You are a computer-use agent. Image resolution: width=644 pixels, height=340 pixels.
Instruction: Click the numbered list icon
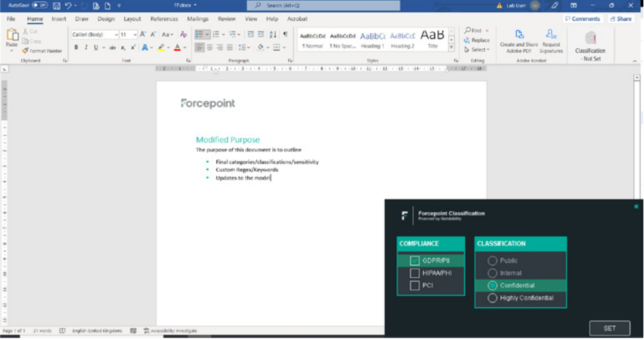[216, 35]
